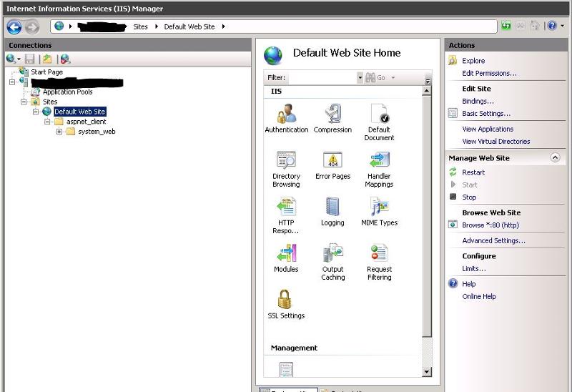Select the Sites node label
The height and width of the screenshot is (392, 572).
point(50,102)
